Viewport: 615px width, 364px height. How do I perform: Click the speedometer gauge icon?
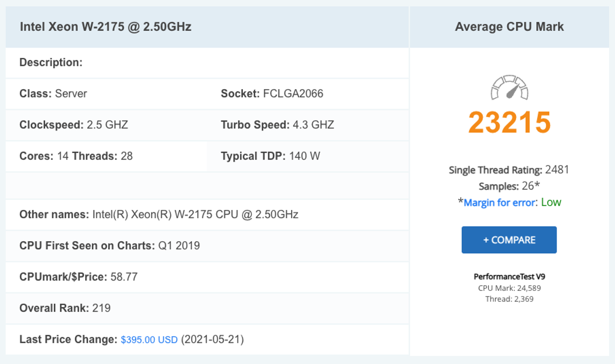pyautogui.click(x=509, y=88)
